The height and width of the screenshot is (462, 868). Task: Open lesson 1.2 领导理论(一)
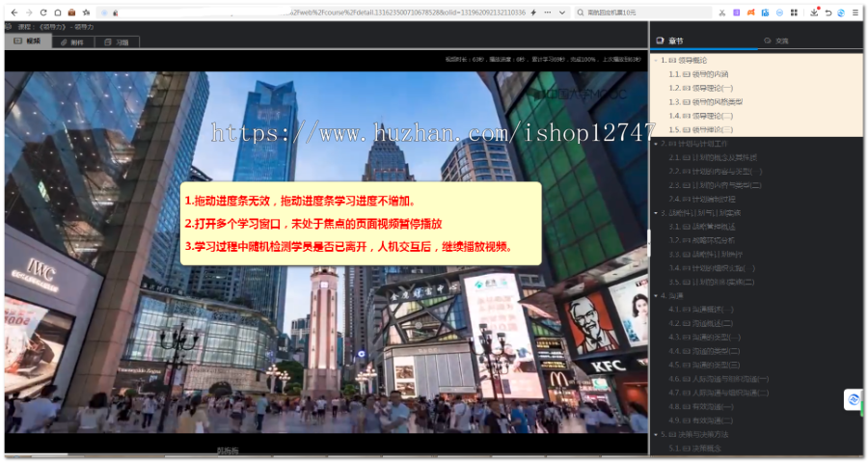[x=701, y=88]
